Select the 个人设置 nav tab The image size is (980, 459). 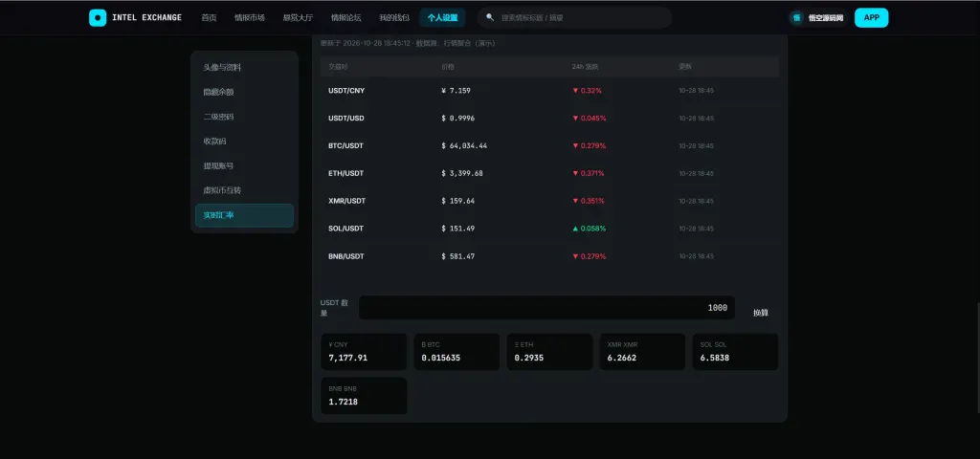click(x=442, y=17)
